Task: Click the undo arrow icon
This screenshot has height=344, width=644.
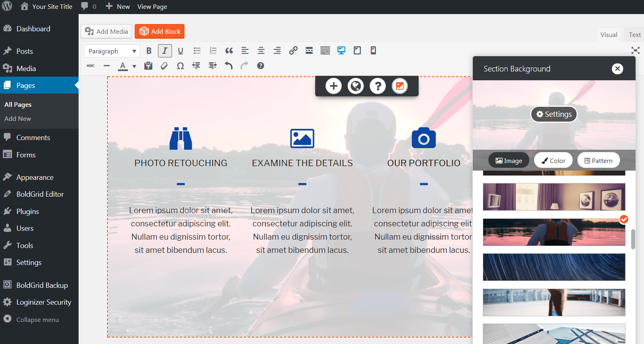Action: [x=229, y=66]
